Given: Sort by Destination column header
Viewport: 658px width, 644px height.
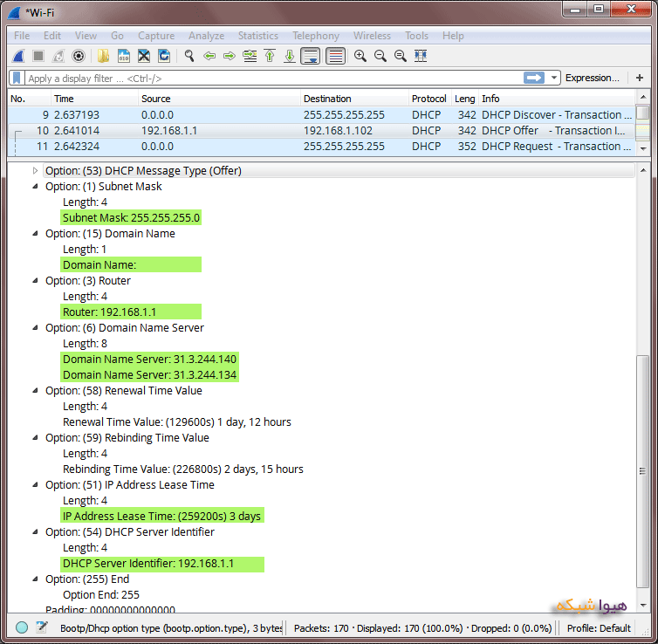Looking at the screenshot, I should point(354,99).
